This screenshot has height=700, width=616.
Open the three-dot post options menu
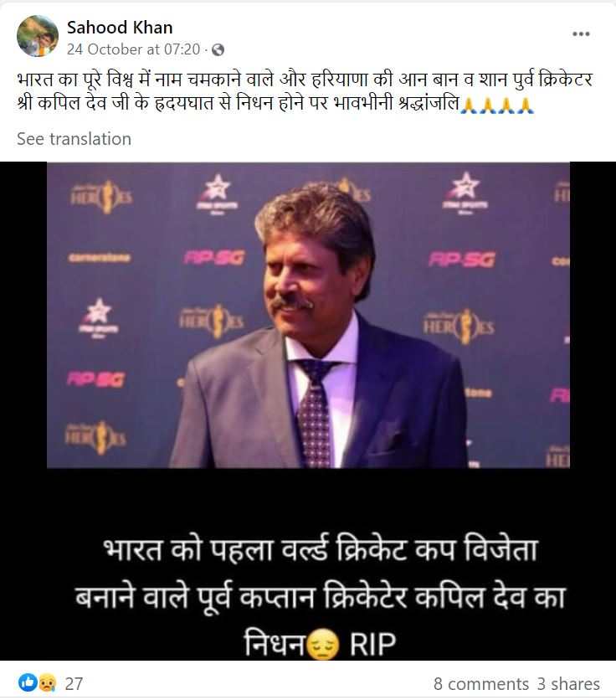pyautogui.click(x=581, y=34)
